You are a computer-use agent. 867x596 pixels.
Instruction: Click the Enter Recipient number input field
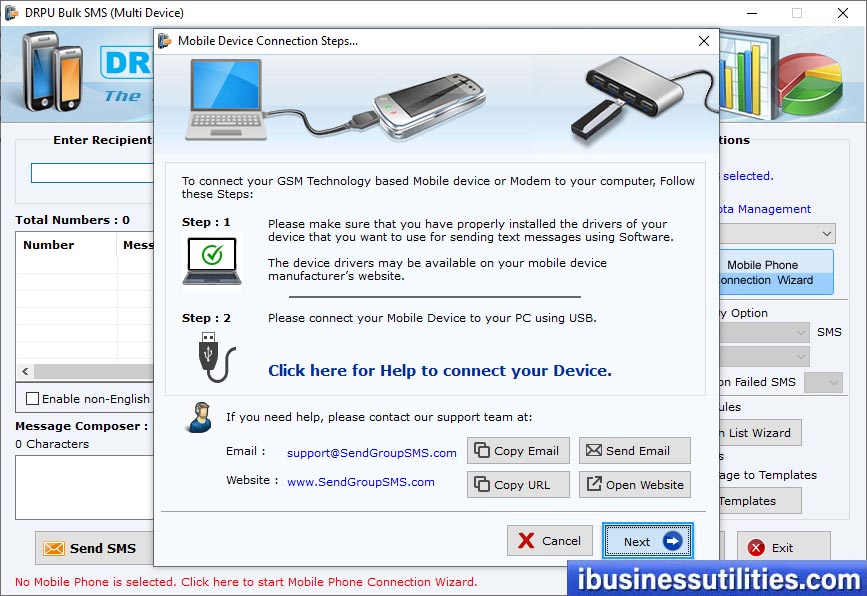click(92, 173)
